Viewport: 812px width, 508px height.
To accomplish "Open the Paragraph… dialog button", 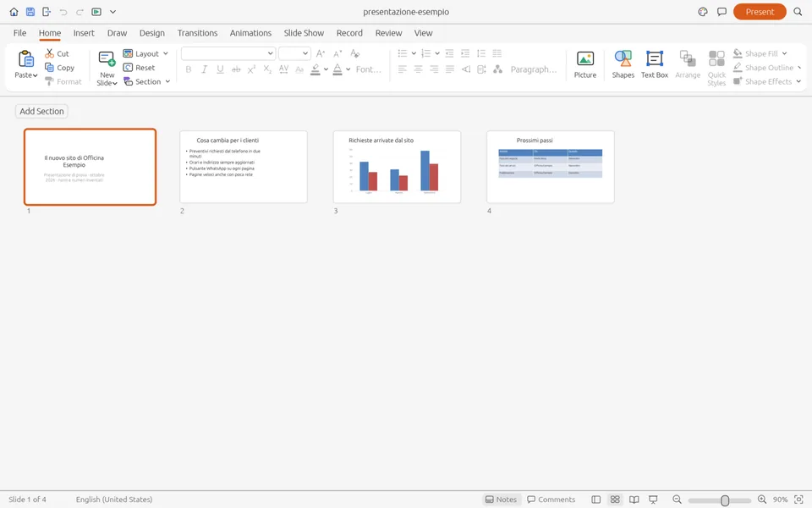I will (534, 69).
